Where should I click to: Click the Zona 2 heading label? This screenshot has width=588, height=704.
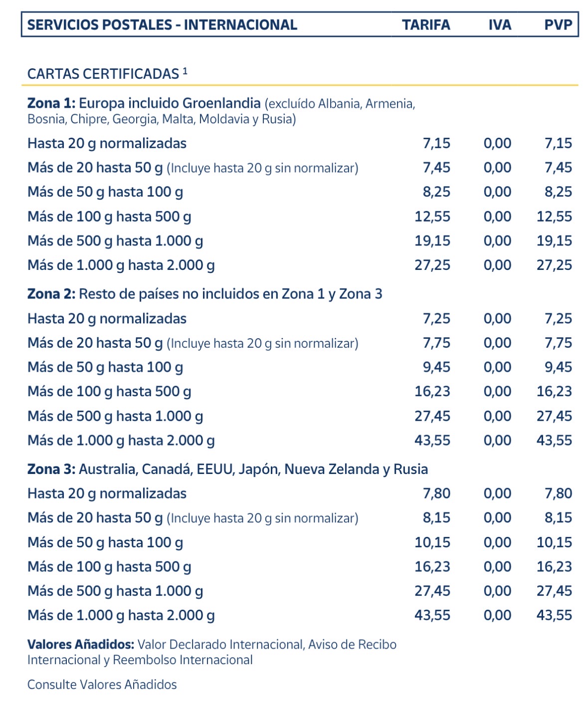51,294
